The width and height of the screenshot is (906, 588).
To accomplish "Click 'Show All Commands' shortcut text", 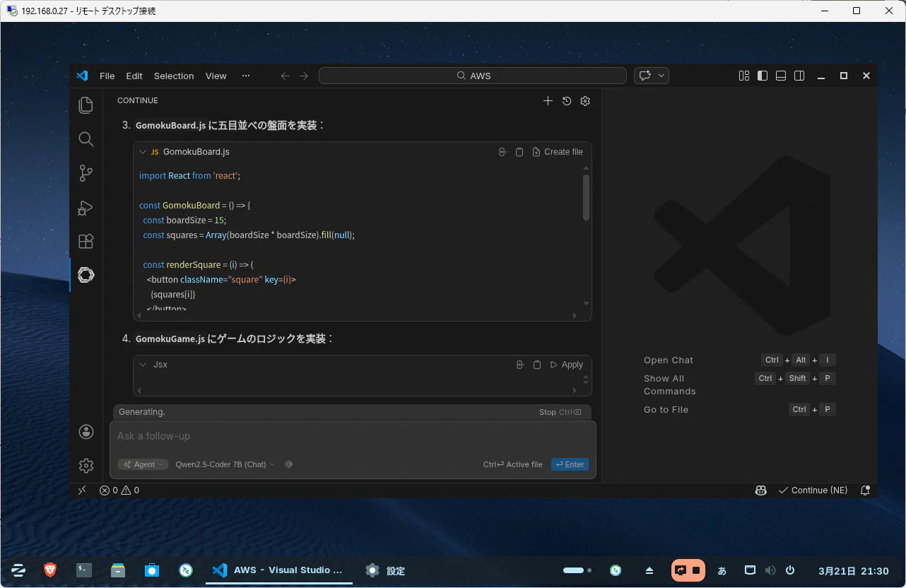I will click(x=670, y=384).
